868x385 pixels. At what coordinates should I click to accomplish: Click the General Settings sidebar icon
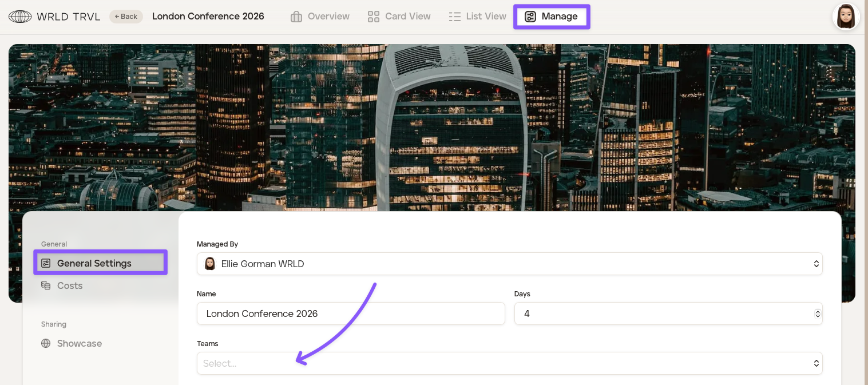coord(46,263)
